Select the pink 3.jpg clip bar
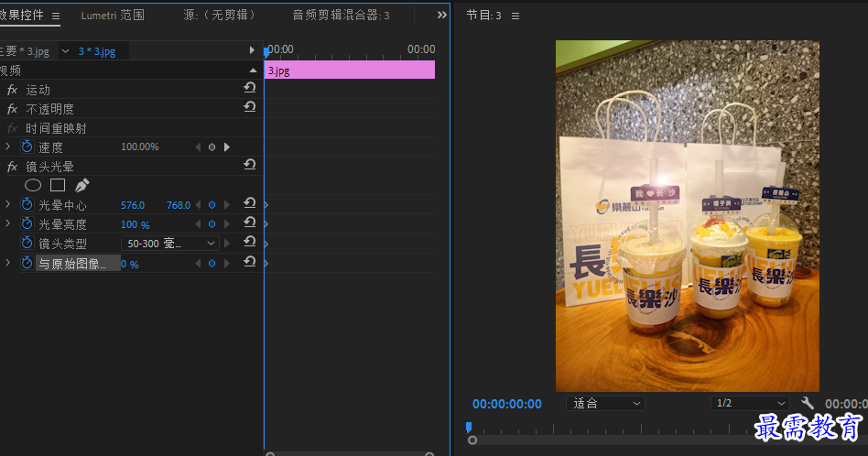The height and width of the screenshot is (456, 868). point(350,70)
